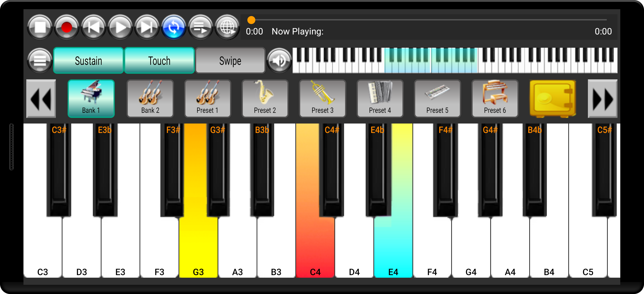Open the yellow safe vault icon
This screenshot has width=644, height=294.
coord(553,99)
